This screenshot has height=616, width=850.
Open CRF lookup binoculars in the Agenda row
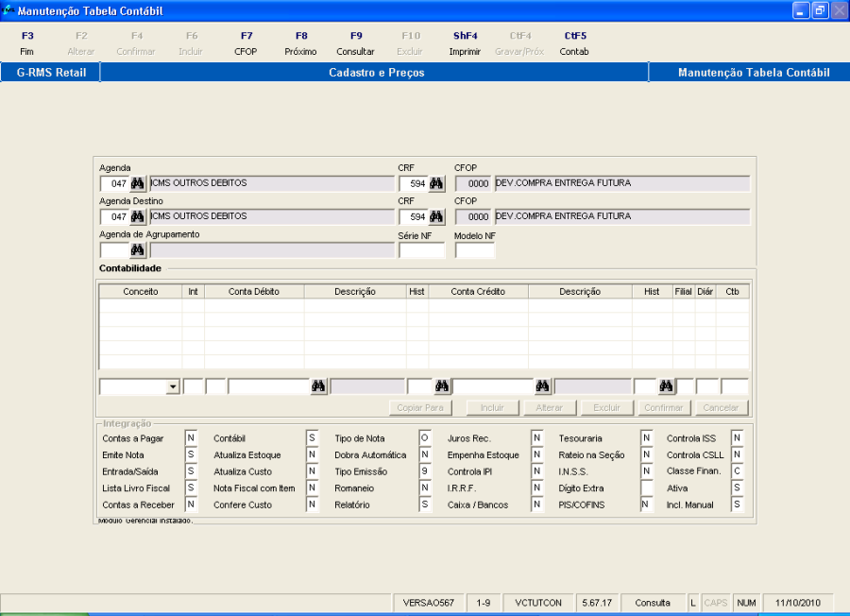pyautogui.click(x=436, y=183)
